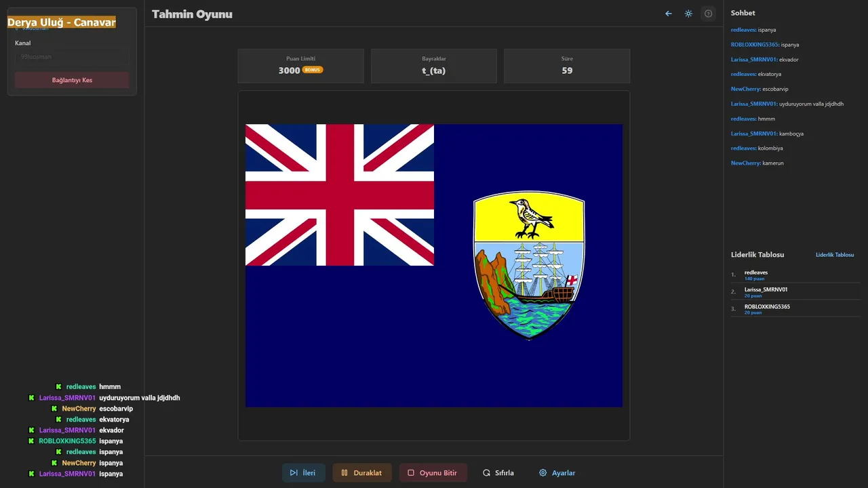
Task: Open the blue Liderlik Tablosu link
Action: click(835, 255)
